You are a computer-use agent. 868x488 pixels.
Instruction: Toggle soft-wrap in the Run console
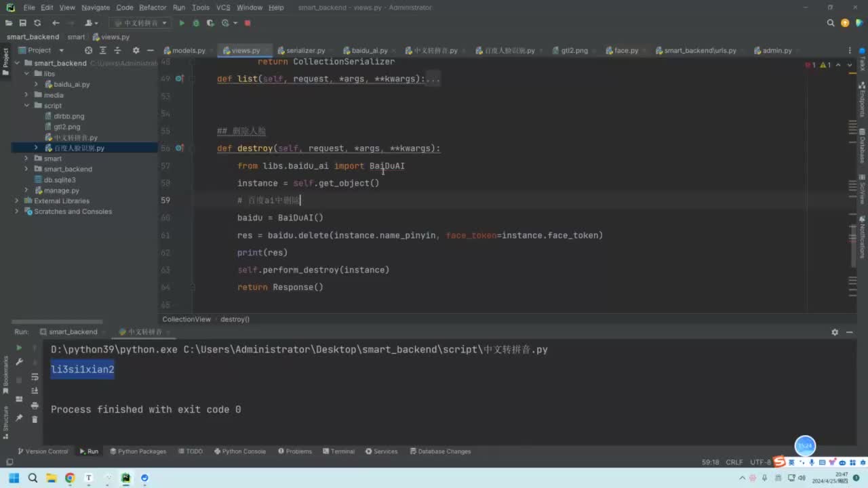point(35,377)
